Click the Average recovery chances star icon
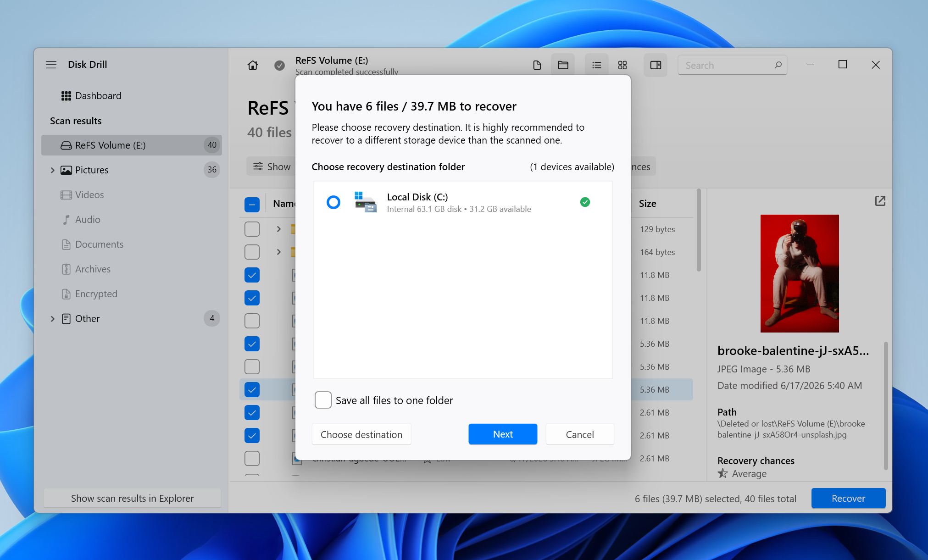928x560 pixels. click(723, 473)
